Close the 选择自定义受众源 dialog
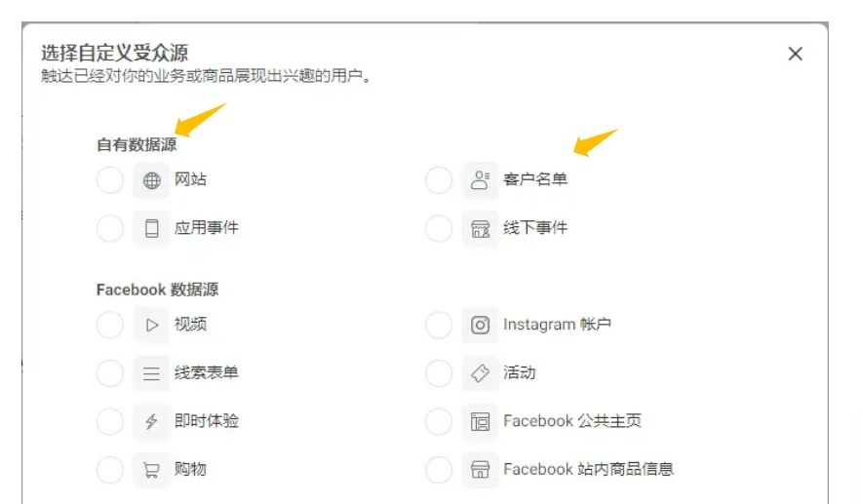This screenshot has width=861, height=504. tap(795, 54)
